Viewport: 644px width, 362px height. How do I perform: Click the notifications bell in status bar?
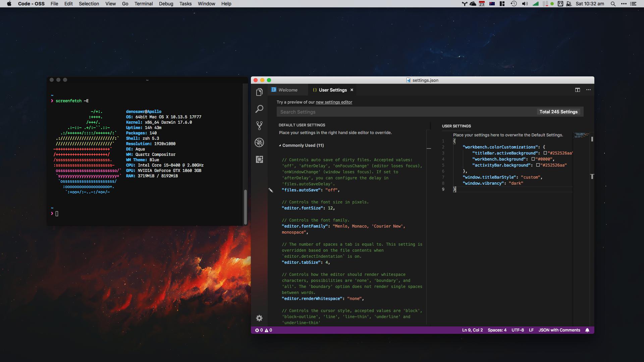pyautogui.click(x=587, y=330)
